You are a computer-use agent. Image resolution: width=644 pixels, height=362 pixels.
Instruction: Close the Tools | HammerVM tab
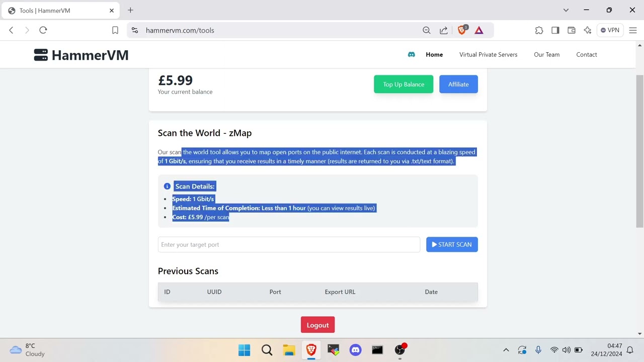(x=112, y=10)
